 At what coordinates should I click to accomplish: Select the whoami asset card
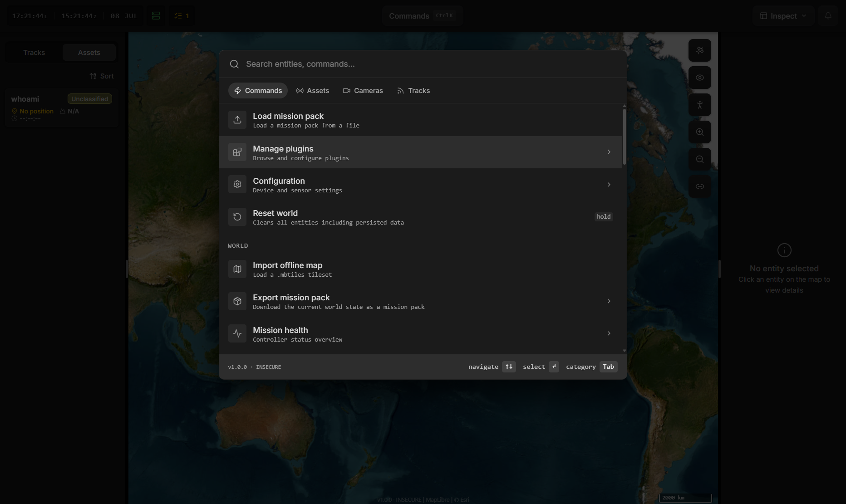[62, 108]
